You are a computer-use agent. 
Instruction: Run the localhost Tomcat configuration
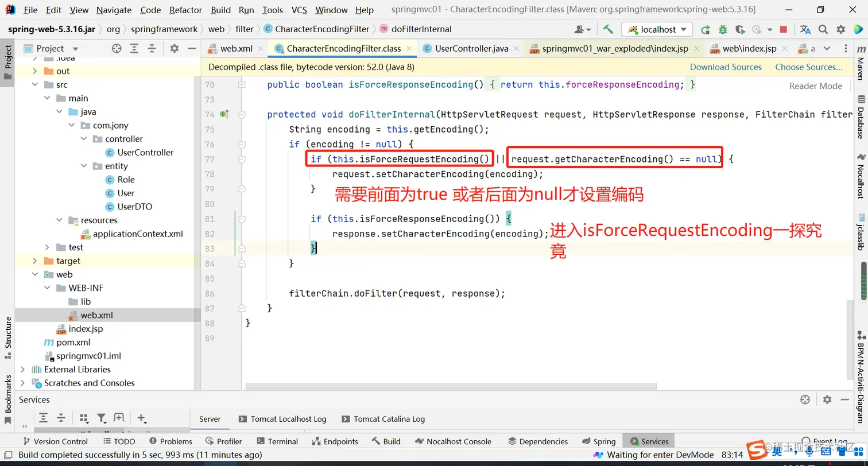pos(705,29)
